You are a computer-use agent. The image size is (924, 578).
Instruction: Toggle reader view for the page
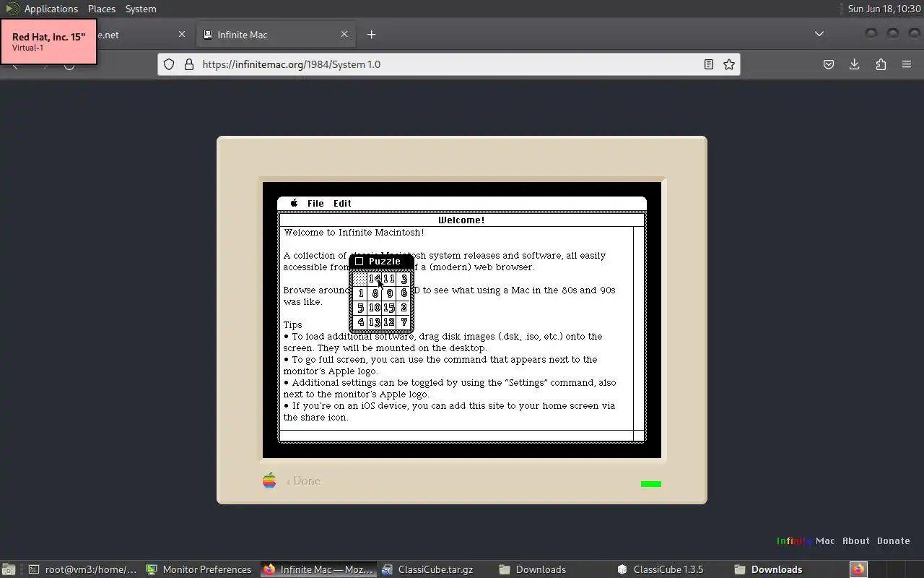tap(709, 64)
